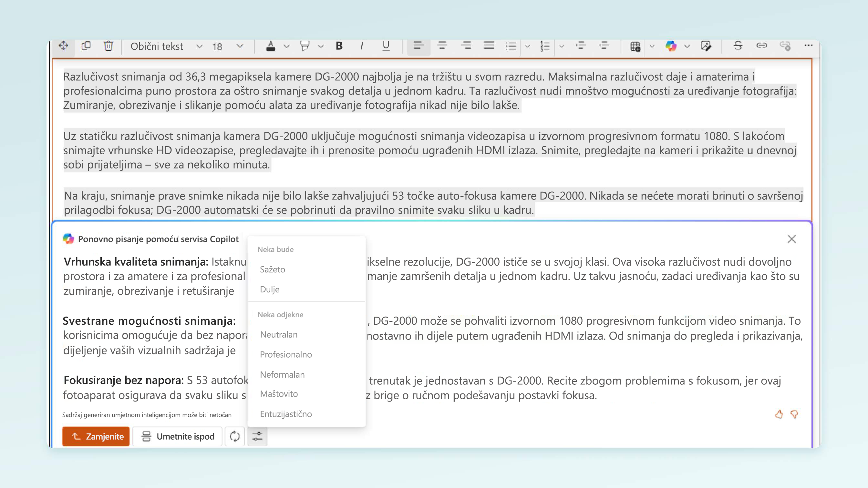Remove the hyperlink
The height and width of the screenshot is (488, 868).
click(785, 46)
